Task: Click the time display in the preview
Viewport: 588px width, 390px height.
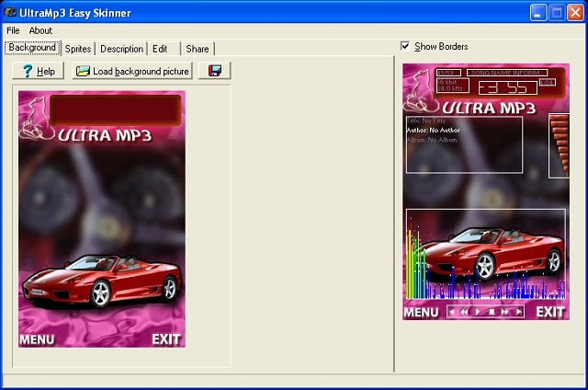Action: point(508,87)
